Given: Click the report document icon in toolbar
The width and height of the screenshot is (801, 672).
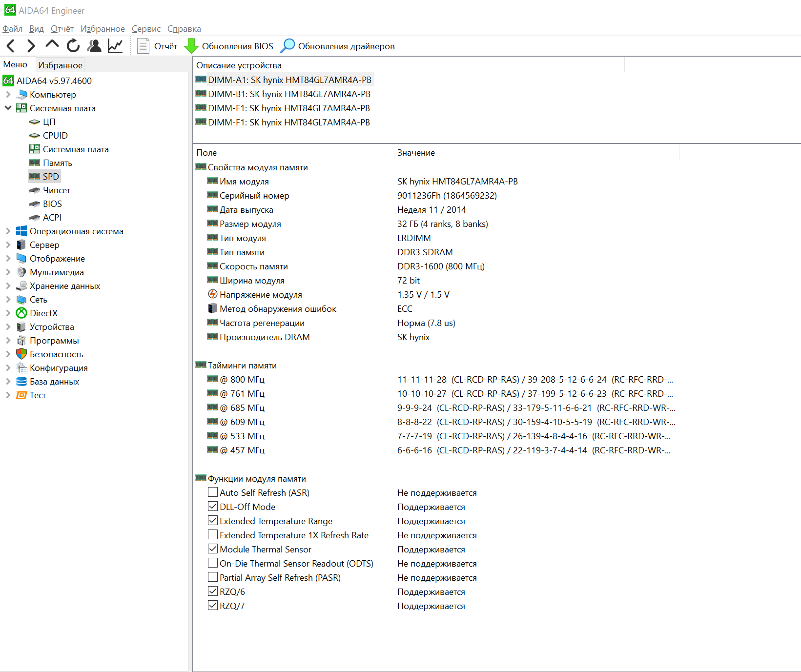Looking at the screenshot, I should [143, 46].
